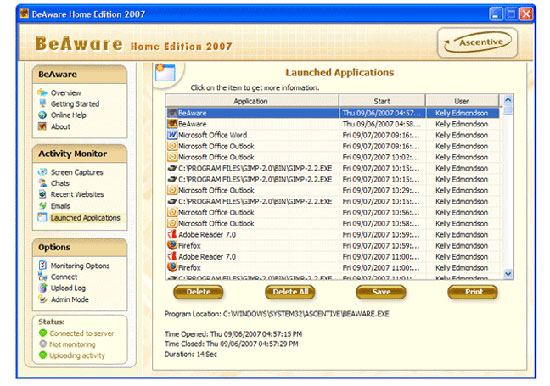The width and height of the screenshot is (550, 386).
Task: Click the list scrollbar up arrow
Action: click(508, 100)
